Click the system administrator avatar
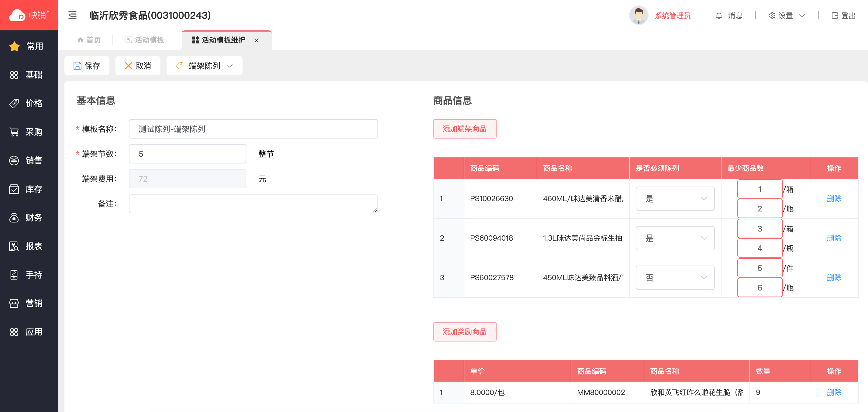This screenshot has height=412, width=868. point(638,15)
